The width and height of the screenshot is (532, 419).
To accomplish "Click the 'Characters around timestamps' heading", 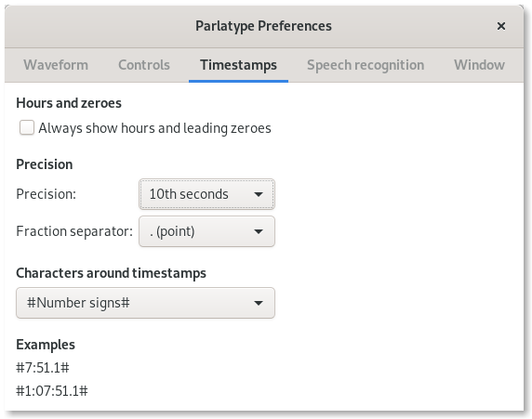I will click(111, 273).
